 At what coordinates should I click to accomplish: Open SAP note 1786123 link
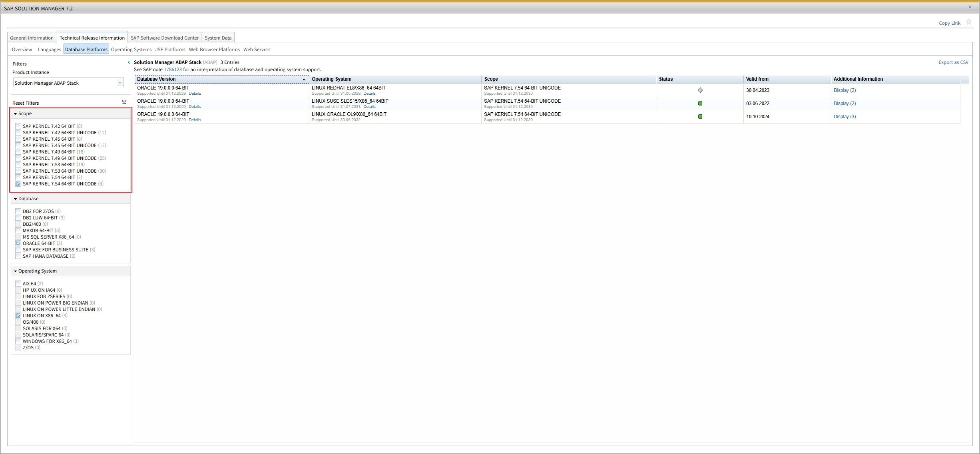(173, 70)
